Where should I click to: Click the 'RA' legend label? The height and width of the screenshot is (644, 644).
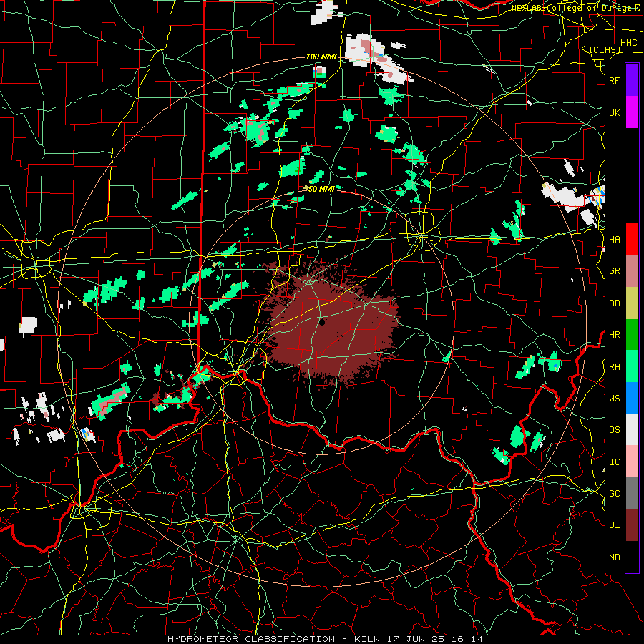[615, 367]
